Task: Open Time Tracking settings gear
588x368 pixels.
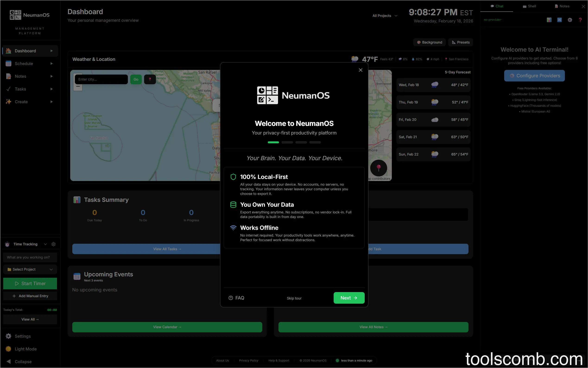Action: coord(54,244)
